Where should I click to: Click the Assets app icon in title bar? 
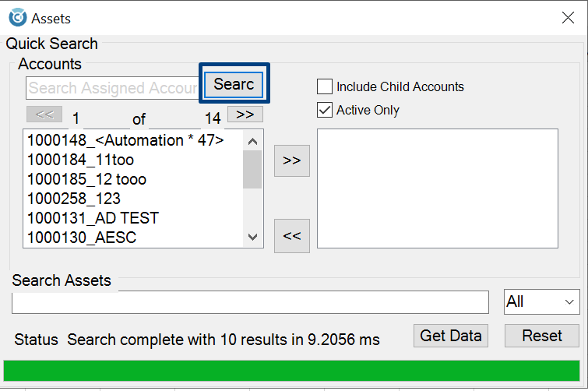[x=17, y=18]
